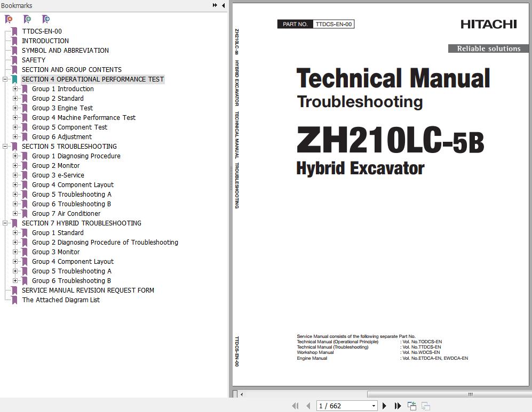
Task: Open Section 5 Group 4 Component Layout
Action: (73, 185)
